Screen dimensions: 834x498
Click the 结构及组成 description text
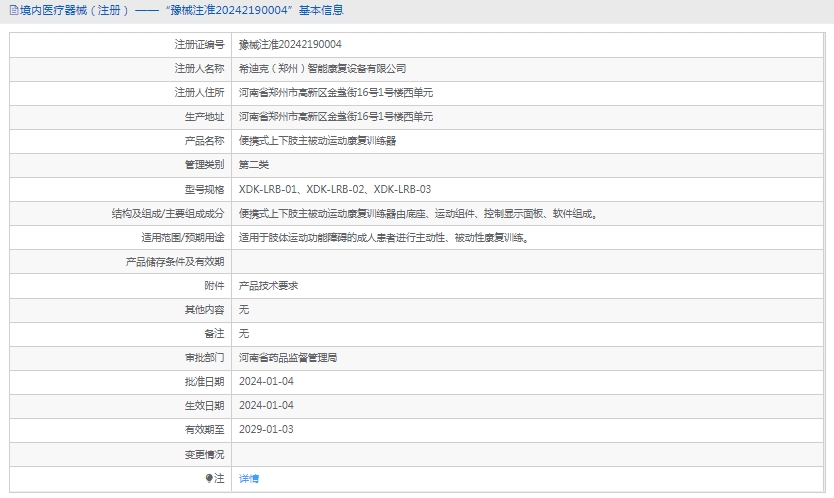click(x=418, y=213)
